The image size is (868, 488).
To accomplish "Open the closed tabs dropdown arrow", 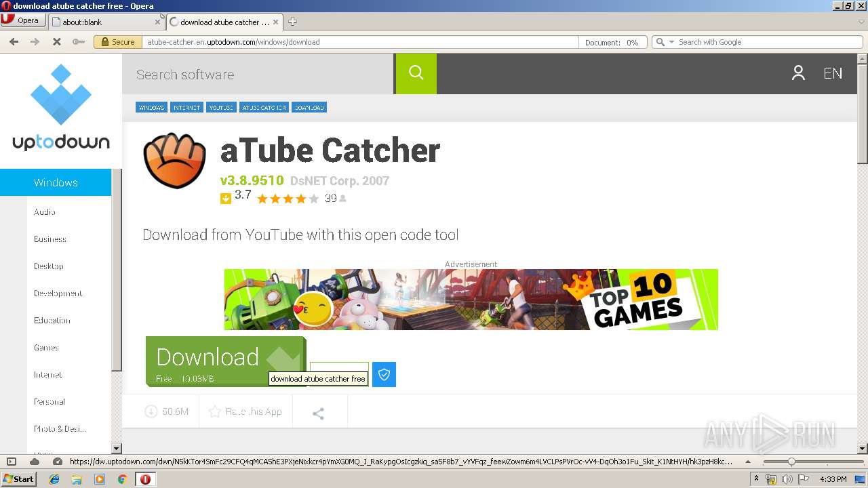I will (x=861, y=22).
